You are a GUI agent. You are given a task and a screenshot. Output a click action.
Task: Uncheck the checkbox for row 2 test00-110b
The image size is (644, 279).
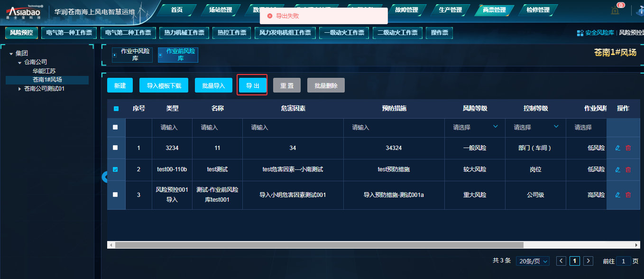coord(116,169)
